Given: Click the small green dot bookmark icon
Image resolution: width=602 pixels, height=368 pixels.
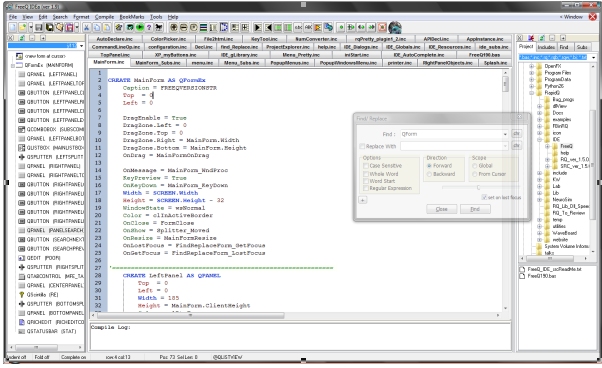Looking at the screenshot, I should point(341,27).
